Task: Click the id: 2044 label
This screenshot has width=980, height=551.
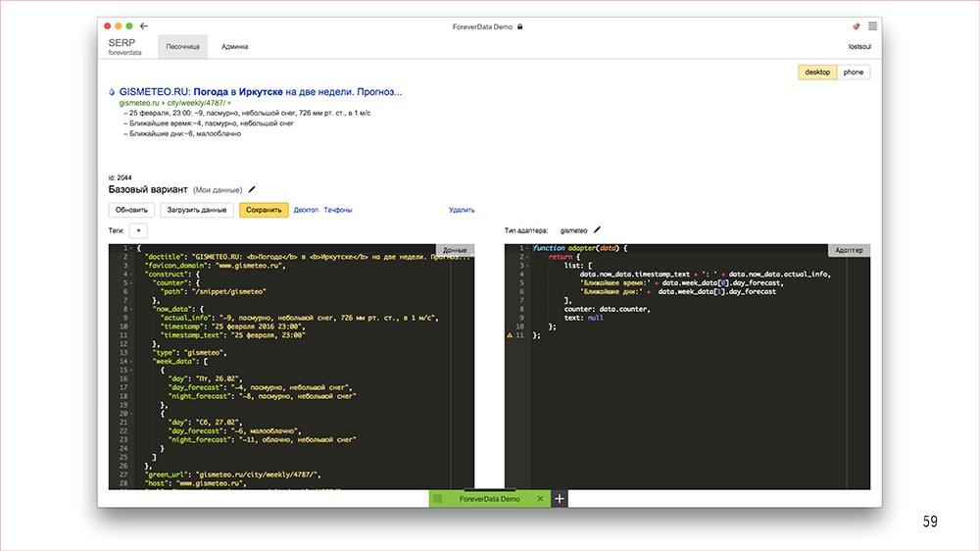Action: tap(120, 177)
